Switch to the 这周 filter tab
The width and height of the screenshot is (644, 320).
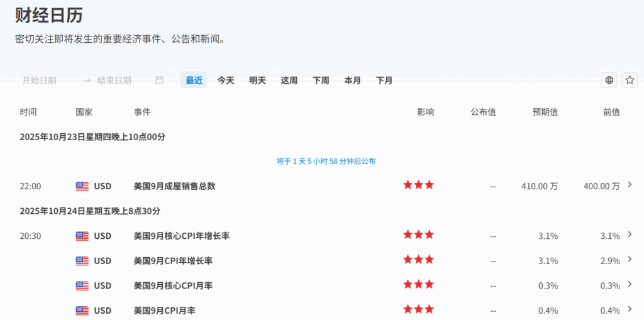[289, 80]
